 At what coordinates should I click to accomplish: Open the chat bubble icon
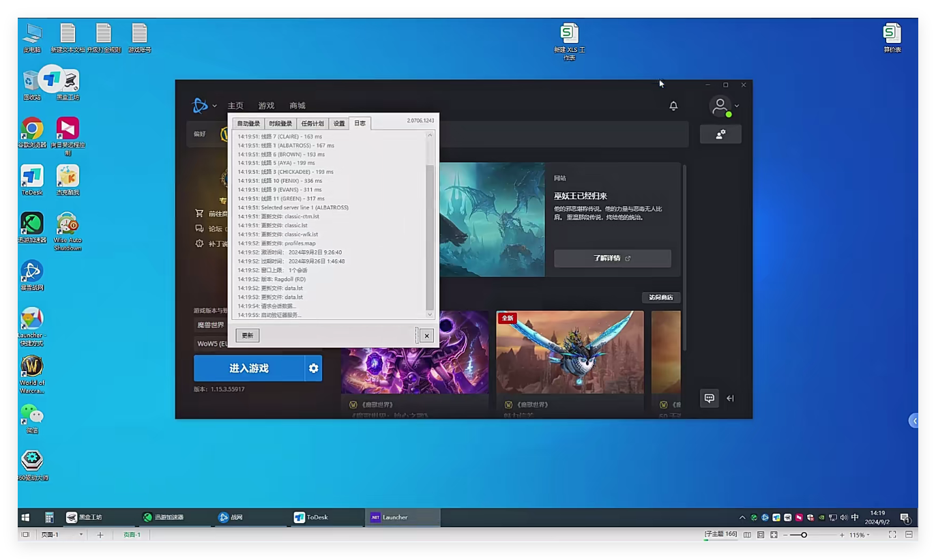click(710, 398)
